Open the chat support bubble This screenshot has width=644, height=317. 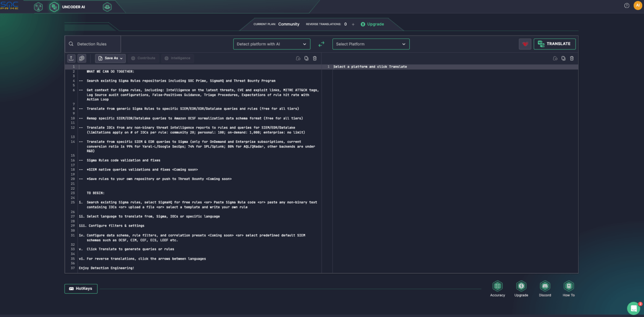[634, 308]
